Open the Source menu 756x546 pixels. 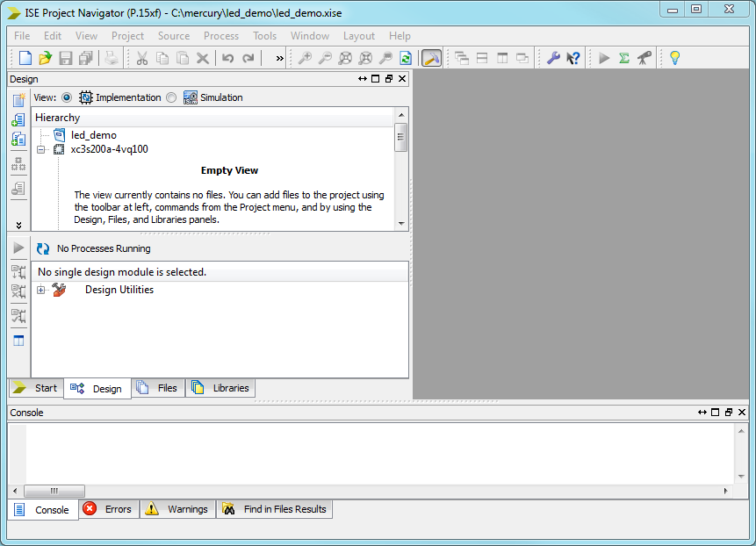(x=174, y=36)
